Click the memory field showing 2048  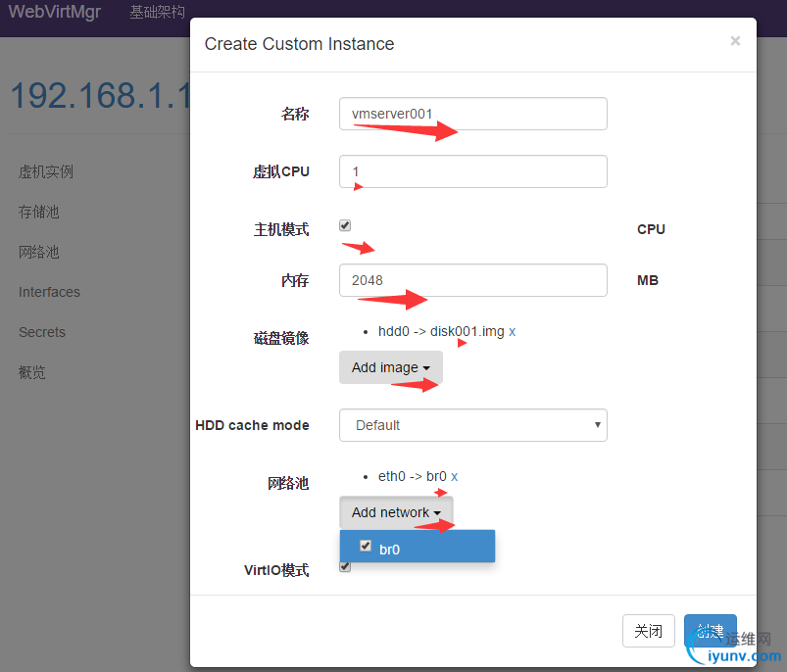tap(472, 280)
